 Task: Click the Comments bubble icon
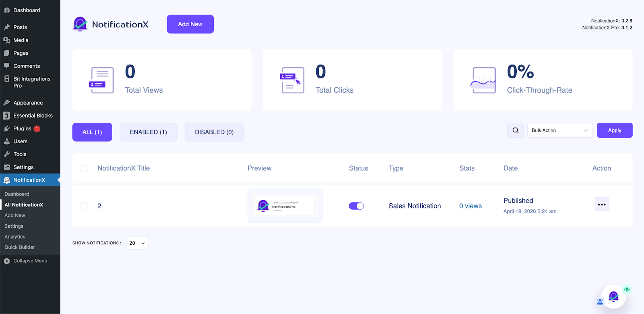7,66
